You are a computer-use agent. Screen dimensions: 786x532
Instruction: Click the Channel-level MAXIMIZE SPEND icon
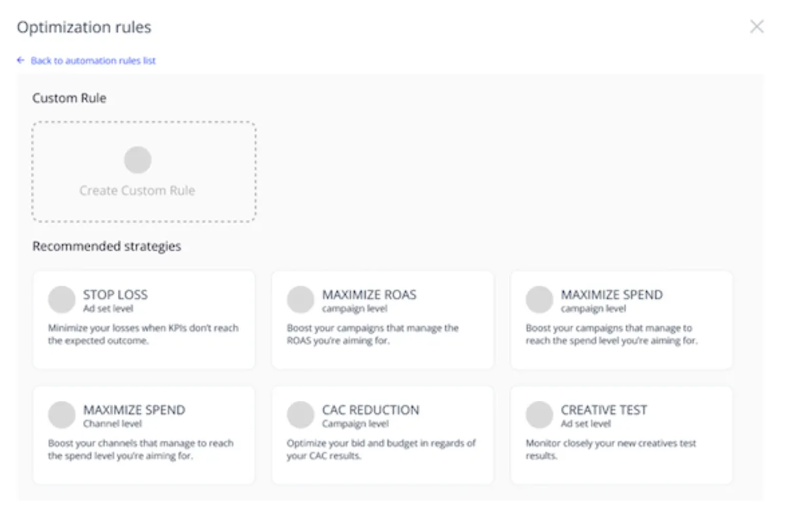[62, 415]
